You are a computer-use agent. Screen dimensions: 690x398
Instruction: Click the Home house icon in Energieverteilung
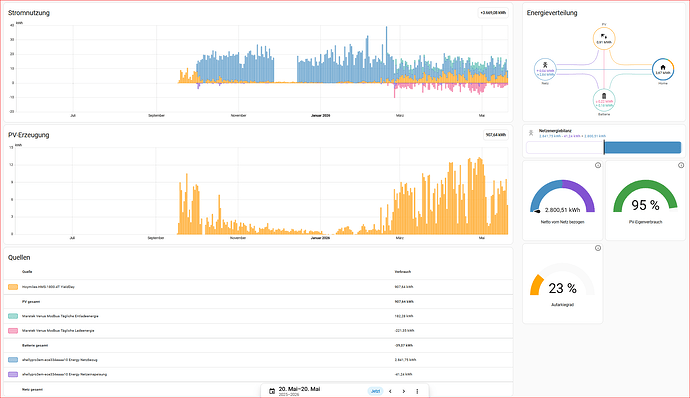[x=663, y=67]
